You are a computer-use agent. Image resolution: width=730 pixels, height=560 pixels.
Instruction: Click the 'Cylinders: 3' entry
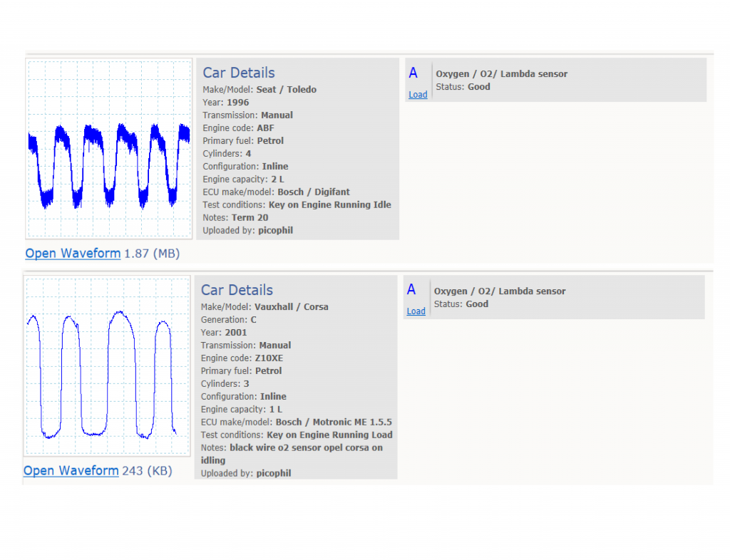225,384
